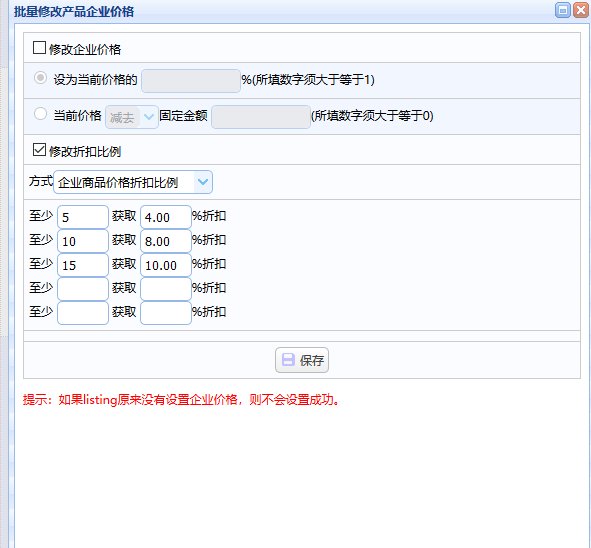The width and height of the screenshot is (591, 548).
Task: Click the red 提示 listing hint text
Action: pos(181,400)
